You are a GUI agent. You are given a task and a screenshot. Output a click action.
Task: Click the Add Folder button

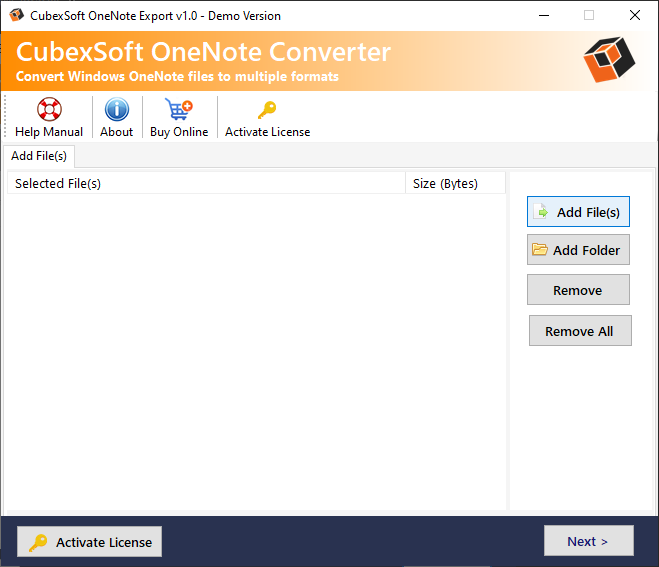click(578, 250)
